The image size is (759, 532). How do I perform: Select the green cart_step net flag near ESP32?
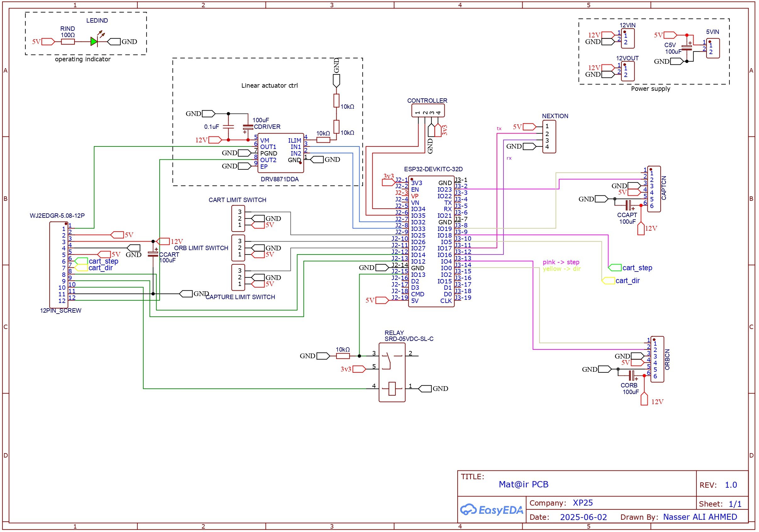pyautogui.click(x=615, y=268)
